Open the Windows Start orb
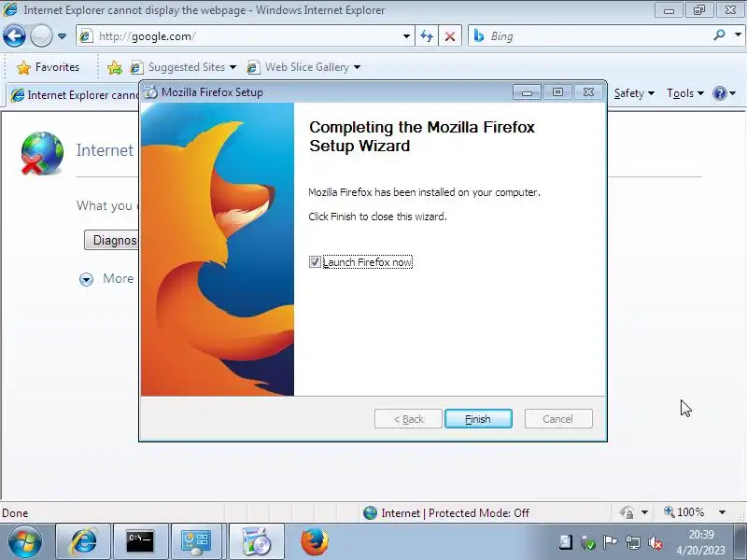 pos(25,541)
